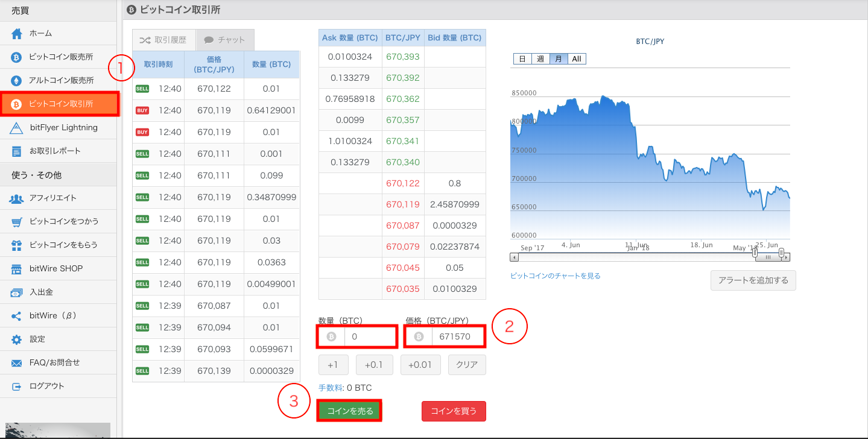Click the +1 quantity button
This screenshot has width=868, height=439.
[x=332, y=365]
